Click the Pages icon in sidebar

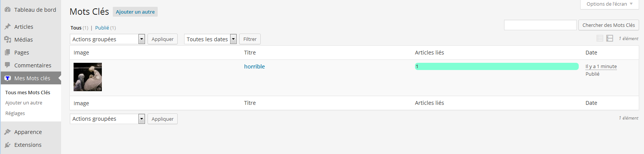[x=8, y=52]
